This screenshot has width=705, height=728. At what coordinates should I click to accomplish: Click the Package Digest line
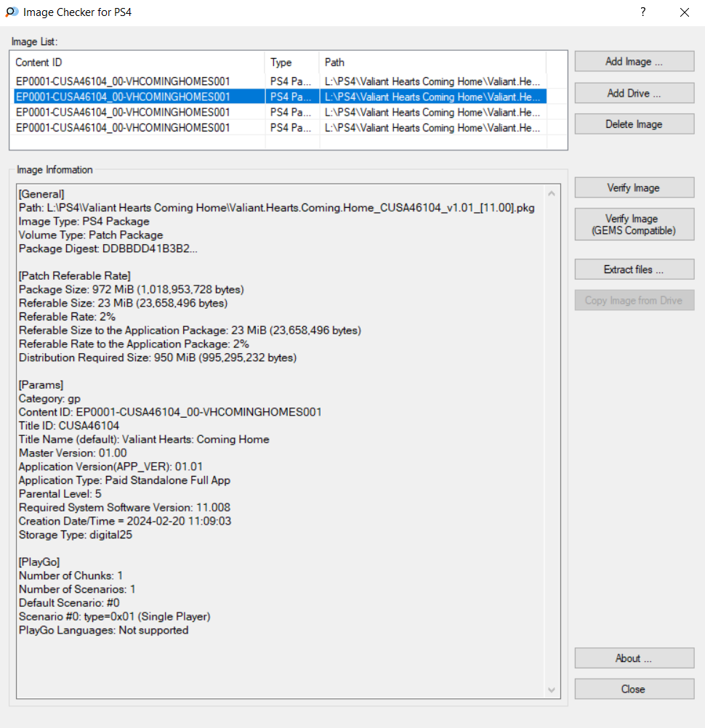coord(108,248)
